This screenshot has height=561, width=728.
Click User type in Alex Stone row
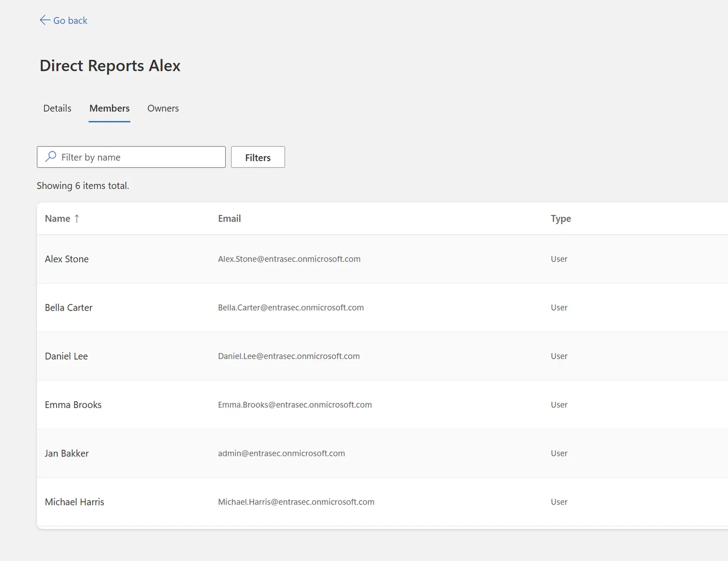pos(559,259)
